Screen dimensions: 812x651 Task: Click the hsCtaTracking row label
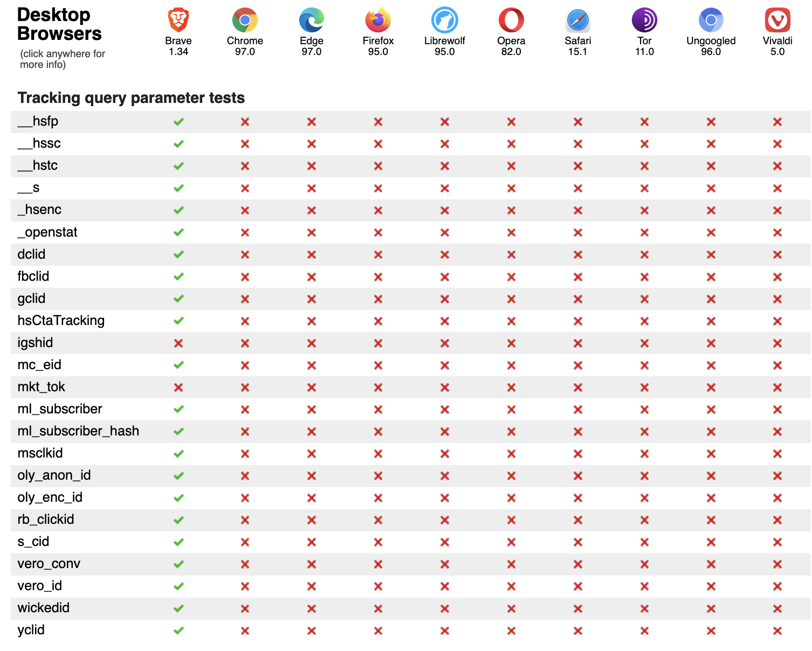(x=61, y=321)
